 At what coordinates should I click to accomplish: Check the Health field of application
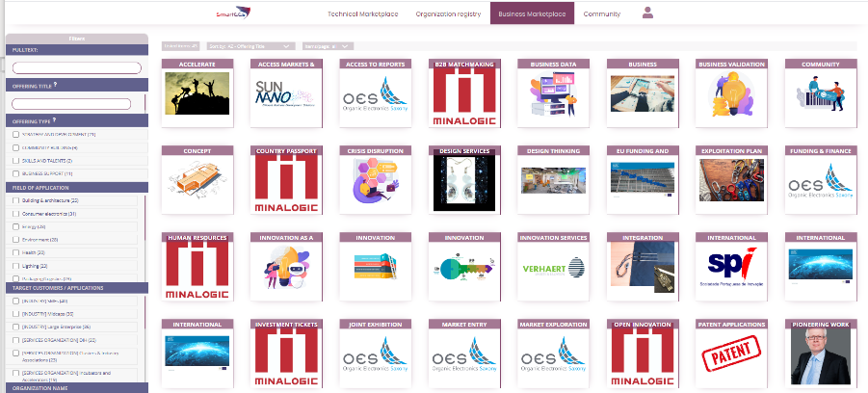(x=15, y=251)
